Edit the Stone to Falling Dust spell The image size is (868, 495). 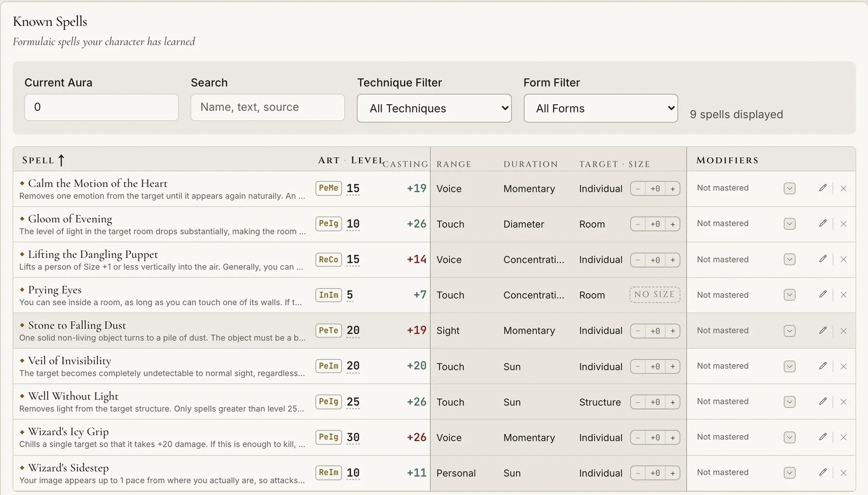[823, 330]
